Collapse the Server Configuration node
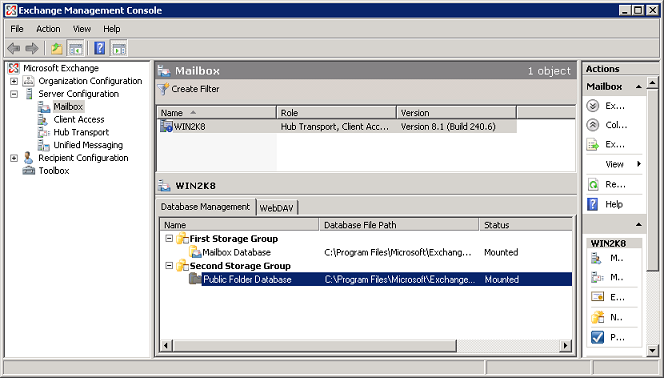The image size is (665, 379). tap(14, 94)
